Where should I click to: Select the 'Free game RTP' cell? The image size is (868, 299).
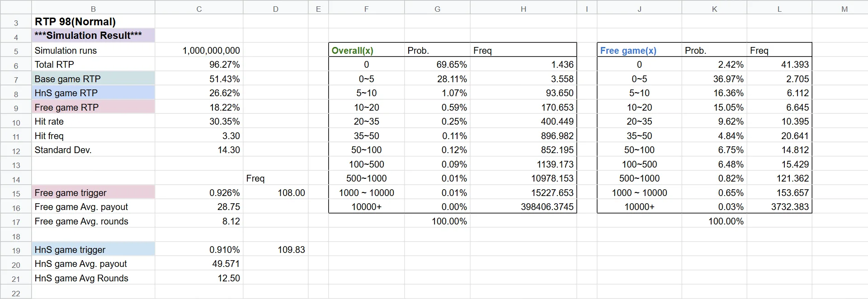pyautogui.click(x=93, y=107)
